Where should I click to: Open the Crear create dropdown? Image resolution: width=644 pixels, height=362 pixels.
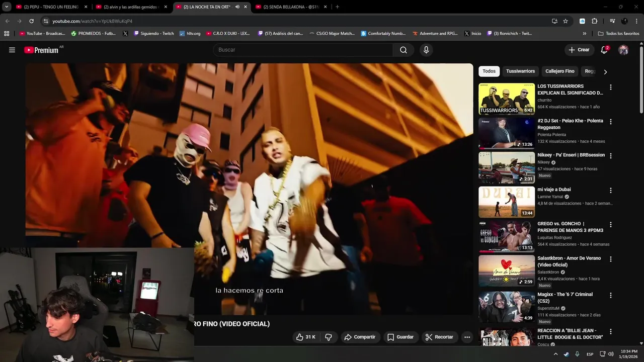click(579, 50)
